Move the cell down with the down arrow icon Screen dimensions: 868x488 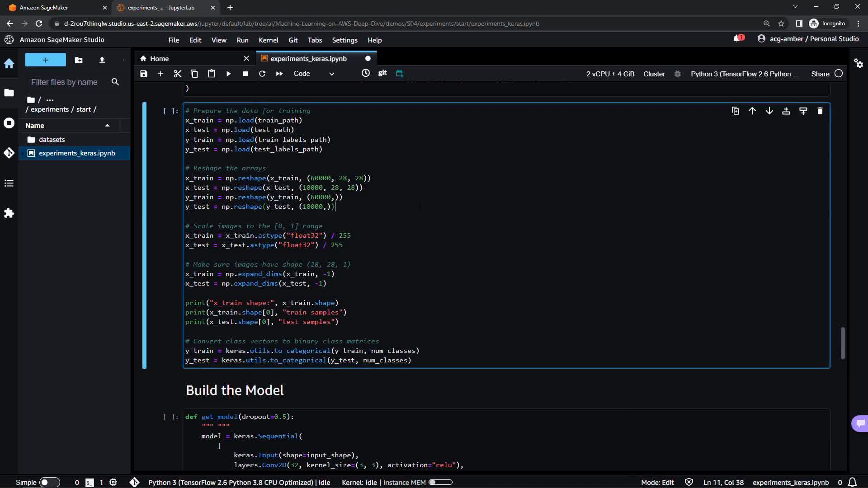click(769, 111)
